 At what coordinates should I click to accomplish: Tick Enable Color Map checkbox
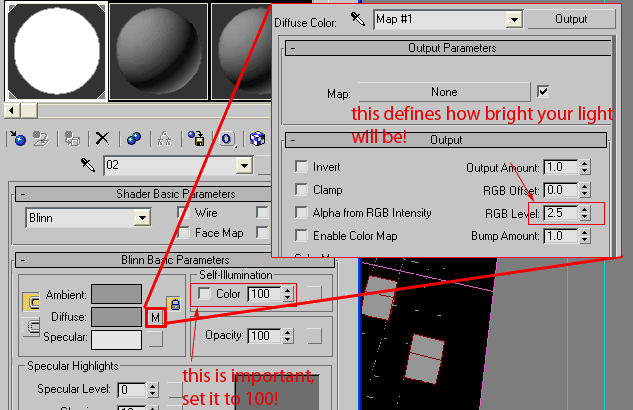pos(301,236)
